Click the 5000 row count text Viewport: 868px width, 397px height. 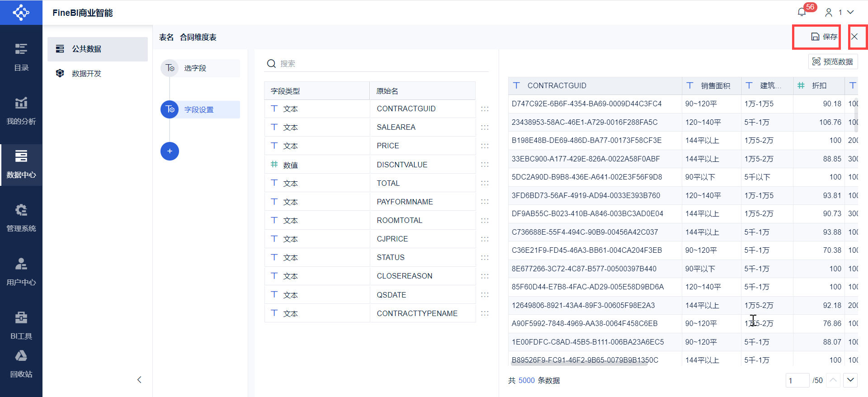coord(527,380)
